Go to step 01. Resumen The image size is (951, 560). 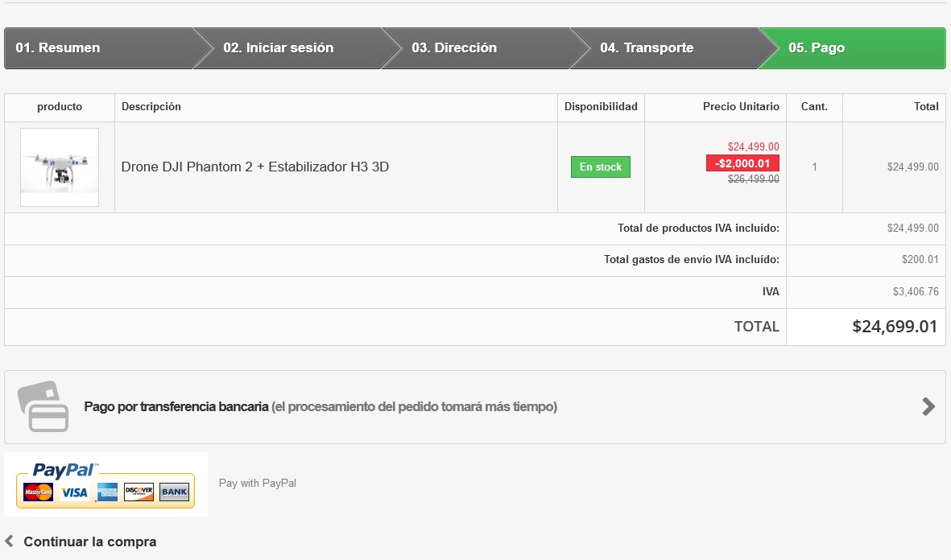(100, 48)
